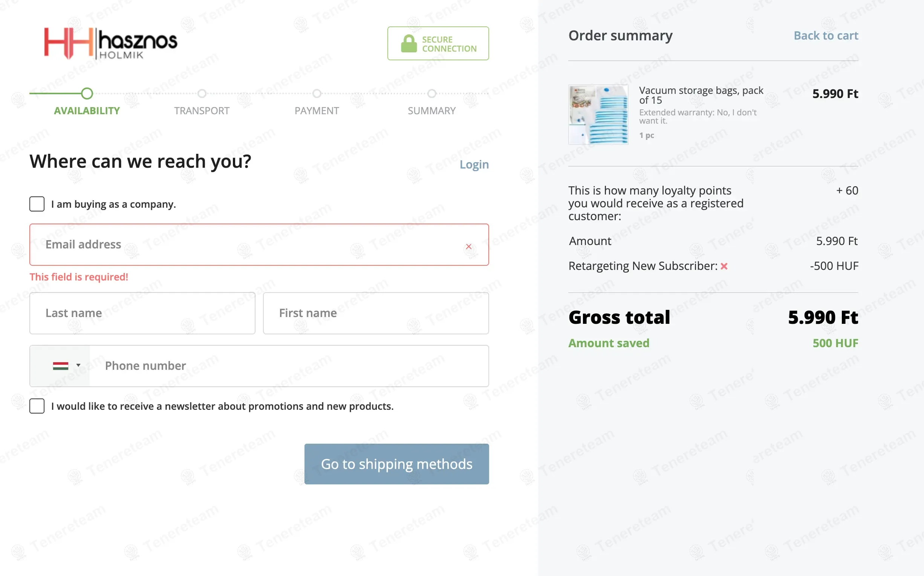Click the Payment step circle marker
Image resolution: width=924 pixels, height=576 pixels.
(x=317, y=93)
